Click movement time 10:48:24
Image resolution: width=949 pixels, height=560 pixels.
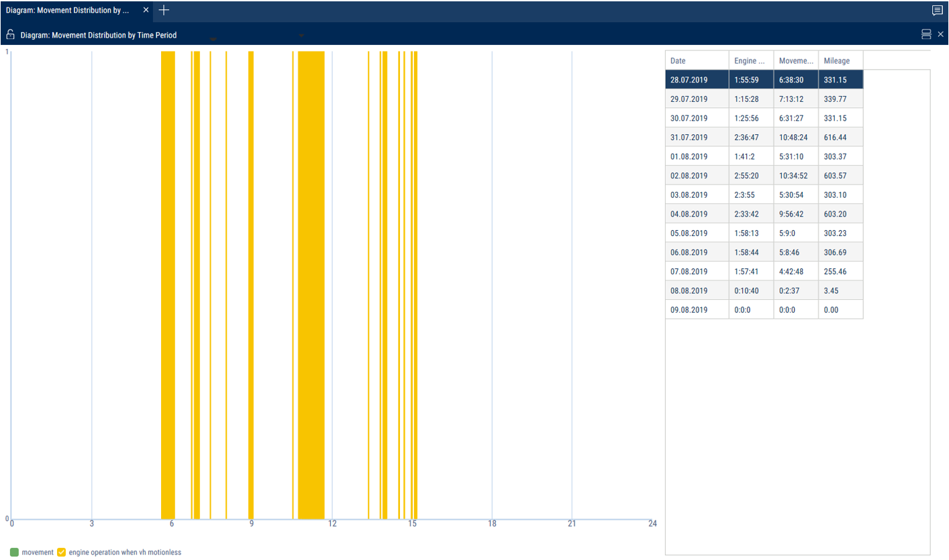tap(793, 137)
